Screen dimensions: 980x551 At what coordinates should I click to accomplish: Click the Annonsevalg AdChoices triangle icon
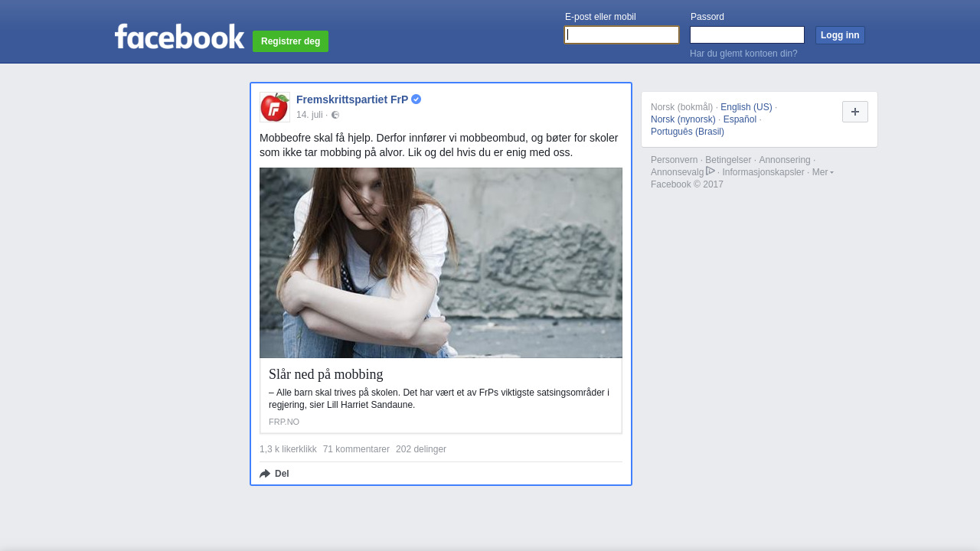click(x=710, y=171)
